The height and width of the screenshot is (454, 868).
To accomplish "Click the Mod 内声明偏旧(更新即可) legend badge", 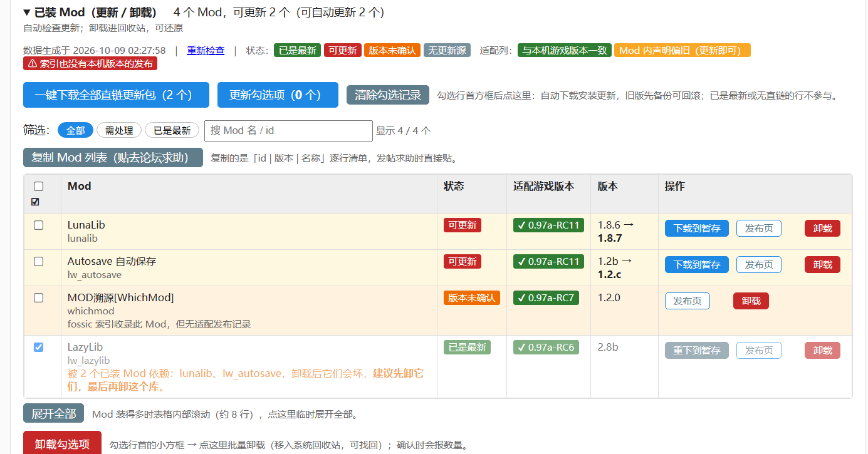I will pos(682,51).
